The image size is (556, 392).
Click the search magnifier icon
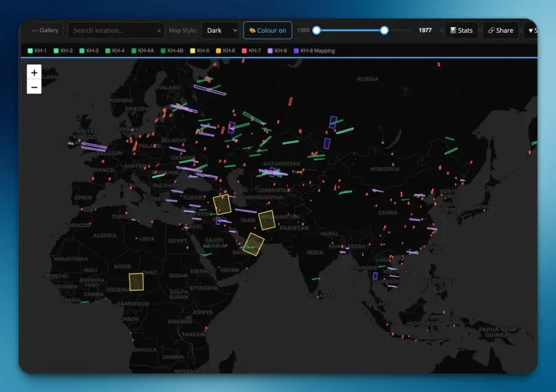click(x=159, y=31)
